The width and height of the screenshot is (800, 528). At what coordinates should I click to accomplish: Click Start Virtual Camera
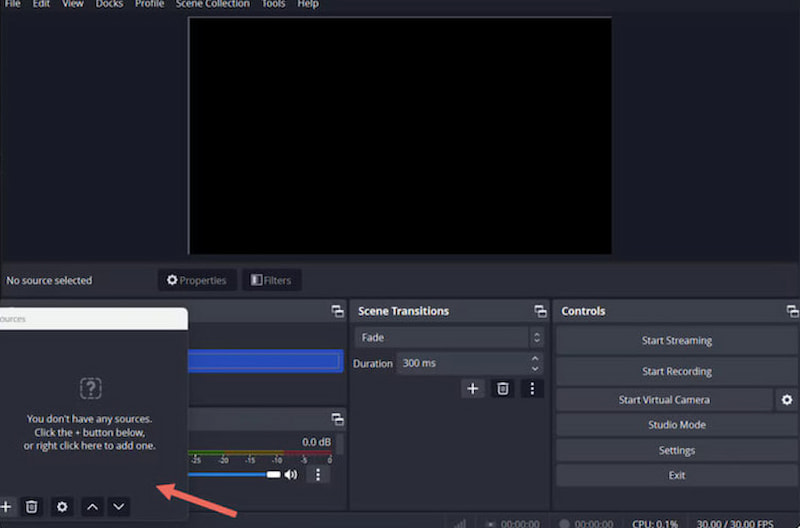pos(664,399)
